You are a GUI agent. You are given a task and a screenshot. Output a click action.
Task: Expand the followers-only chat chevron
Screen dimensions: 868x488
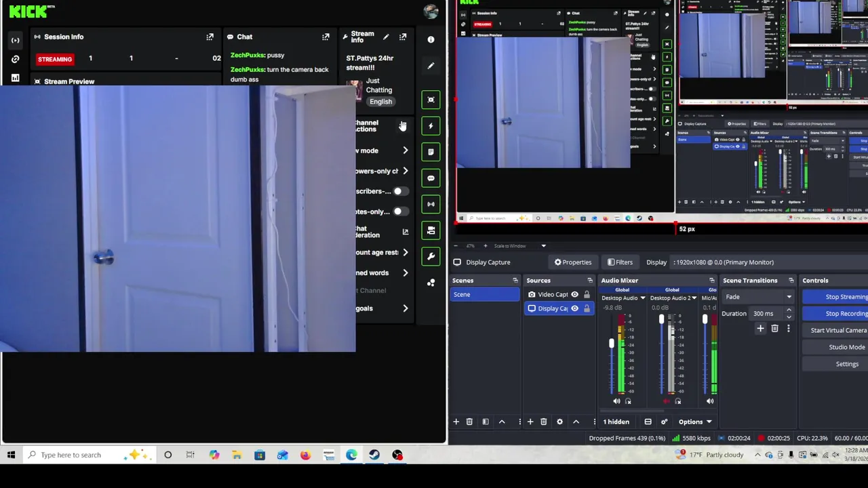(x=405, y=171)
